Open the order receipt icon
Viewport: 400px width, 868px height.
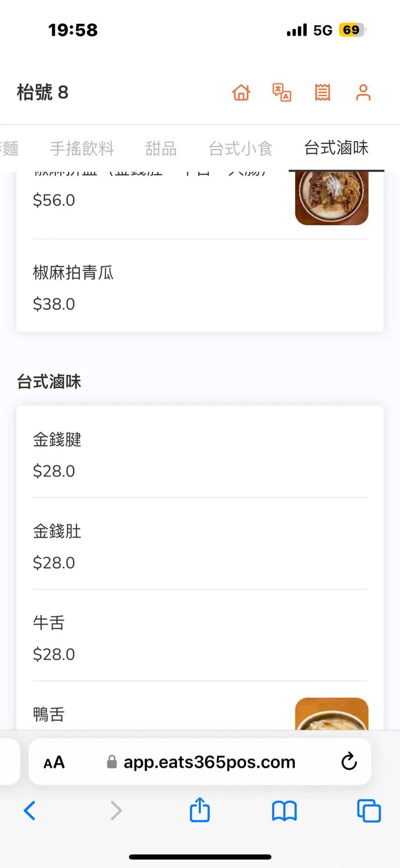click(322, 92)
